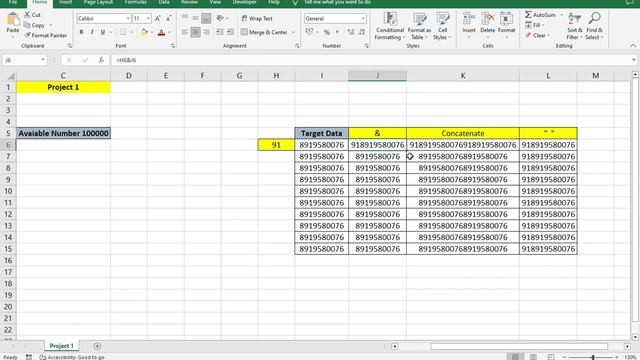This screenshot has width=640, height=360.
Task: Open Conditional Formatting menu
Action: (x=390, y=26)
